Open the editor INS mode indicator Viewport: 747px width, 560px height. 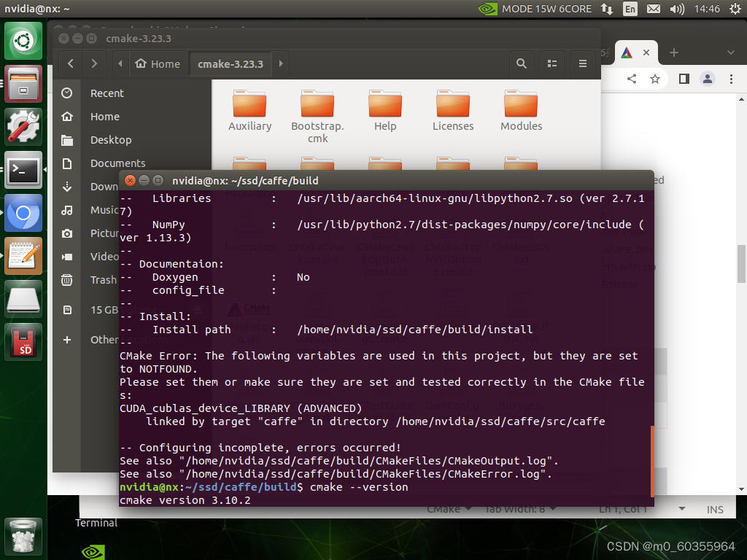tap(715, 510)
